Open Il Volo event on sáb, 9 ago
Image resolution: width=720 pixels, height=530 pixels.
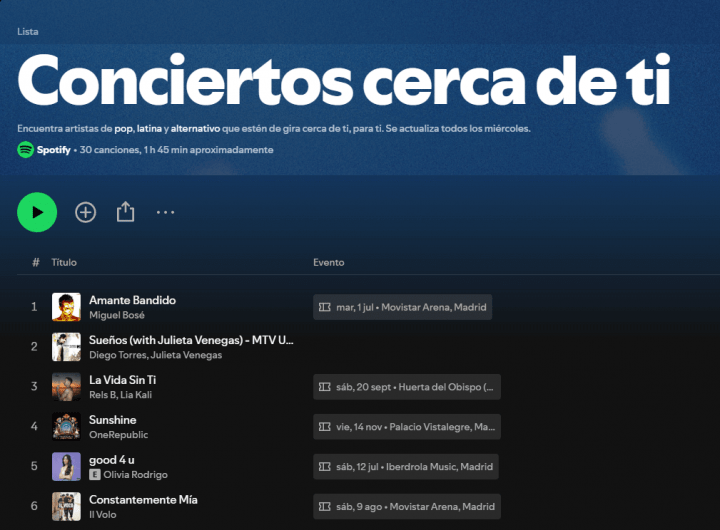click(x=407, y=507)
